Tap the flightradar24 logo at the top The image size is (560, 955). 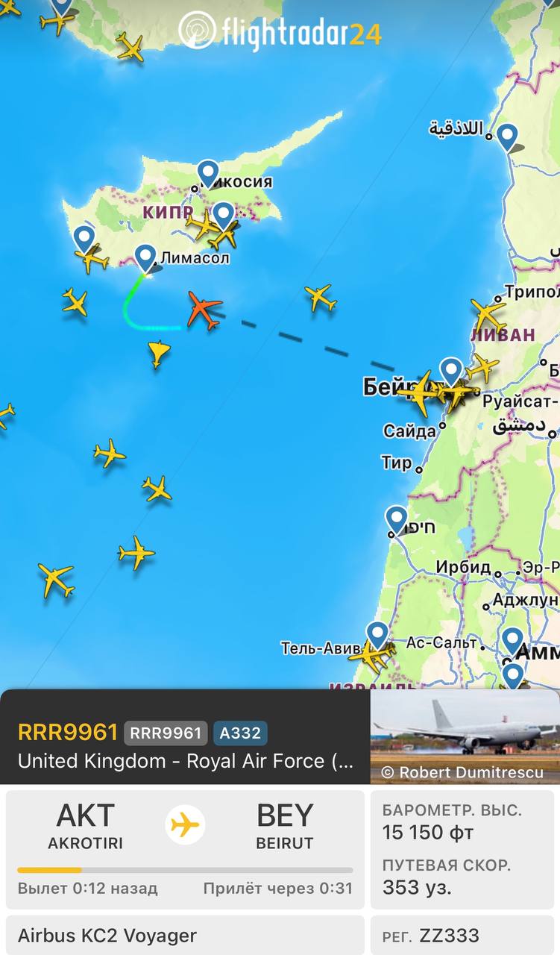click(x=280, y=31)
